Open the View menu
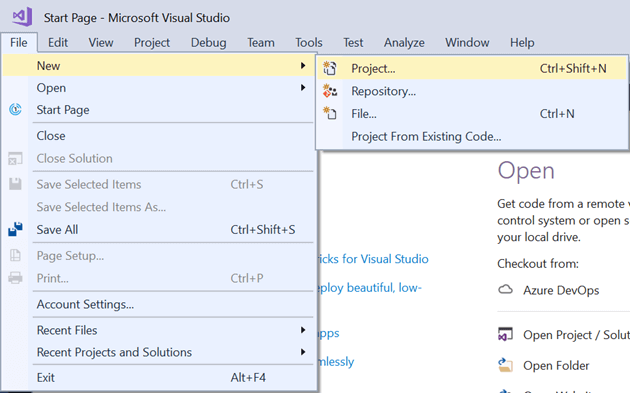630x393 pixels. point(101,43)
